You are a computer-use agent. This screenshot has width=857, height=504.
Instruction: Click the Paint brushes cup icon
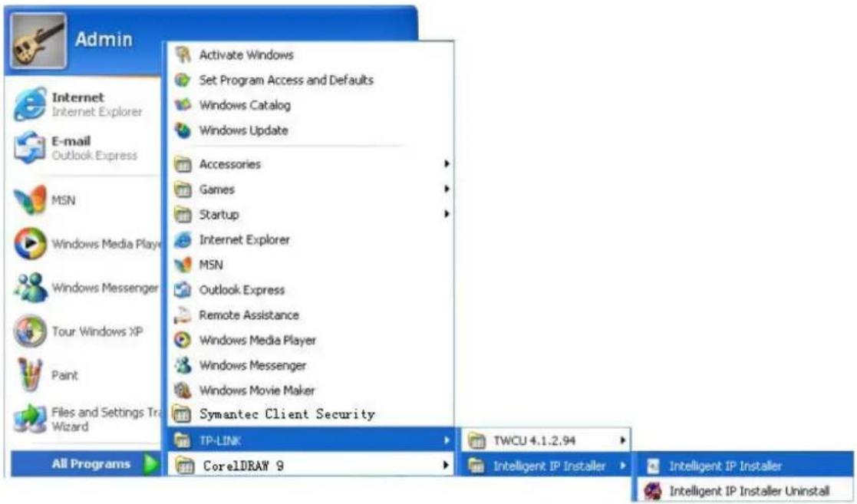(29, 374)
